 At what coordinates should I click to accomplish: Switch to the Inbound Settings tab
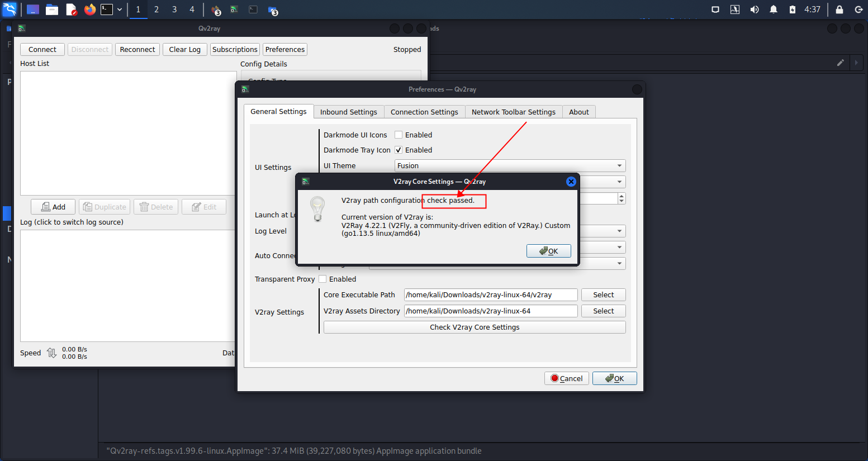(349, 112)
